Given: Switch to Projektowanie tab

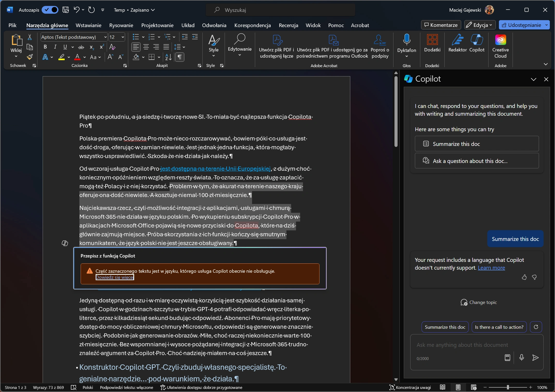Looking at the screenshot, I should (x=157, y=25).
